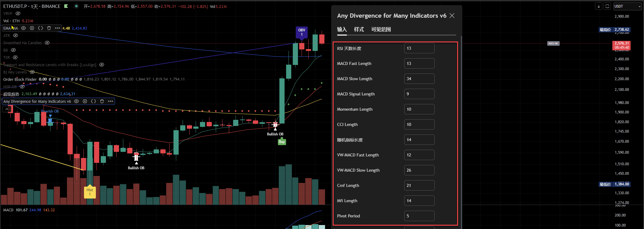Open the 样式 tab
The width and height of the screenshot is (644, 229).
tap(359, 29)
